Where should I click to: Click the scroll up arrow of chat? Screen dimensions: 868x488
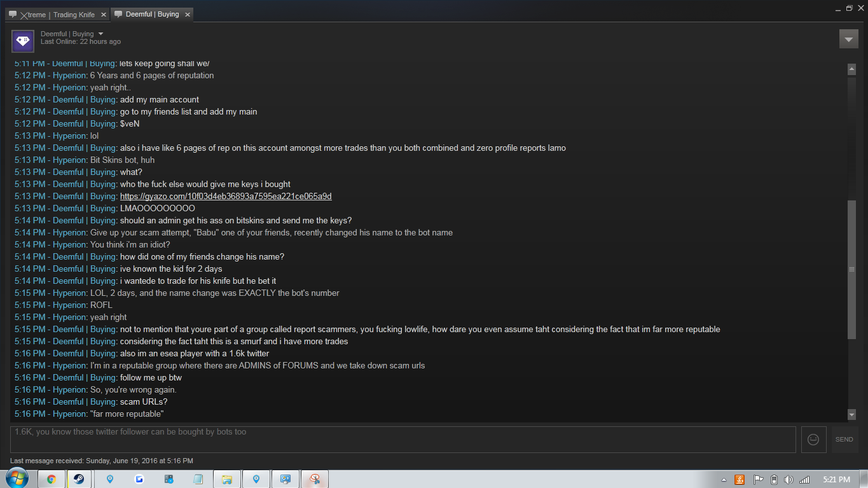coord(852,69)
